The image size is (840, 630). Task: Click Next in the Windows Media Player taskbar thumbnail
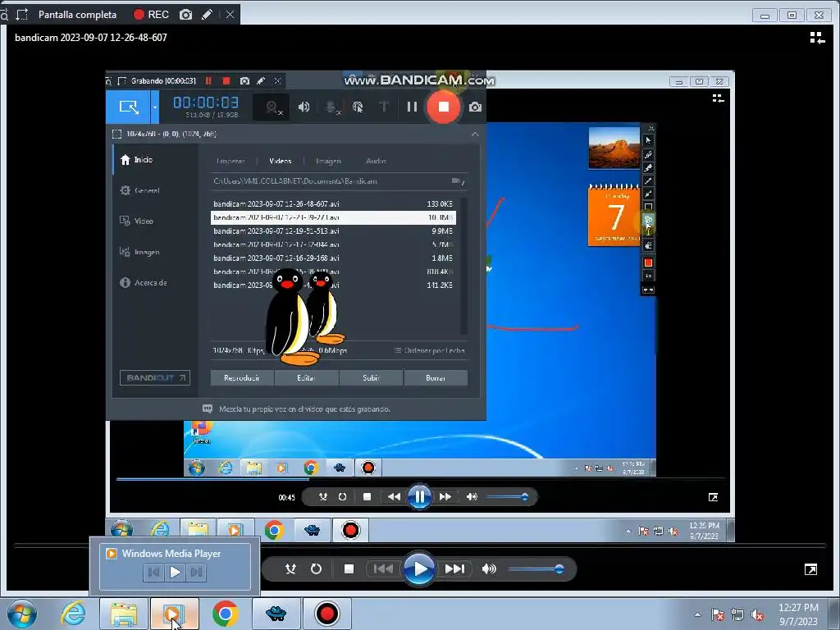click(196, 572)
